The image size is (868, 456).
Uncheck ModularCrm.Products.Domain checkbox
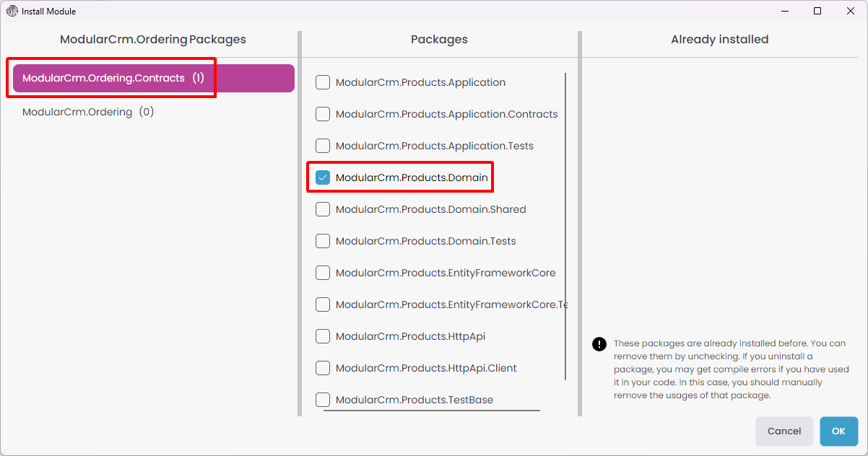(323, 177)
